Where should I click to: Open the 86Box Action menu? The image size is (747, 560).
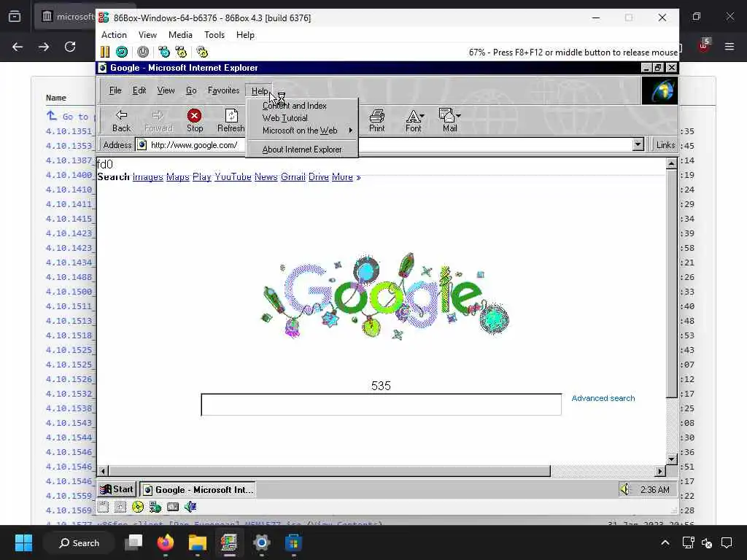pyautogui.click(x=114, y=35)
